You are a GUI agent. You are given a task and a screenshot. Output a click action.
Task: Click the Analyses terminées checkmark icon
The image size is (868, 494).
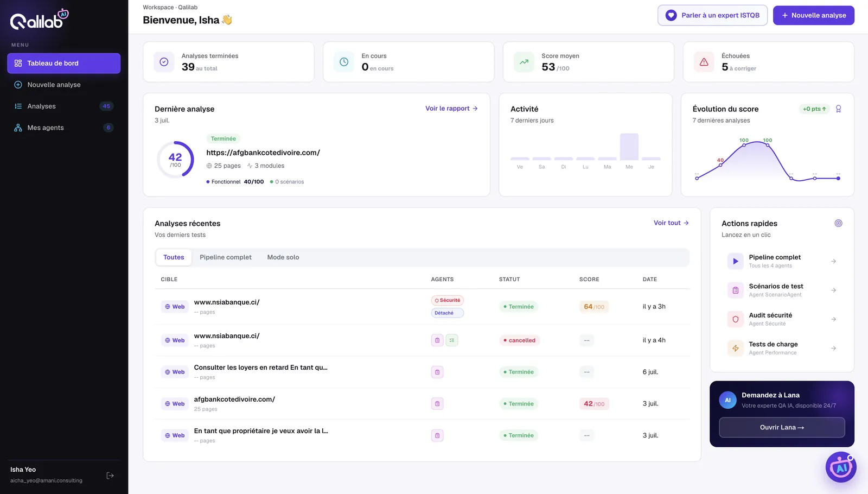[x=164, y=62]
